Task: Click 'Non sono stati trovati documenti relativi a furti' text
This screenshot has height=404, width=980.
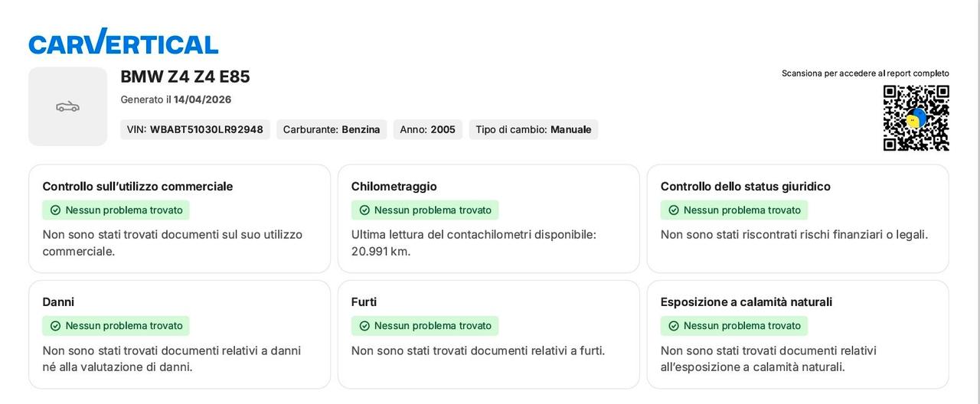Action: pos(478,350)
